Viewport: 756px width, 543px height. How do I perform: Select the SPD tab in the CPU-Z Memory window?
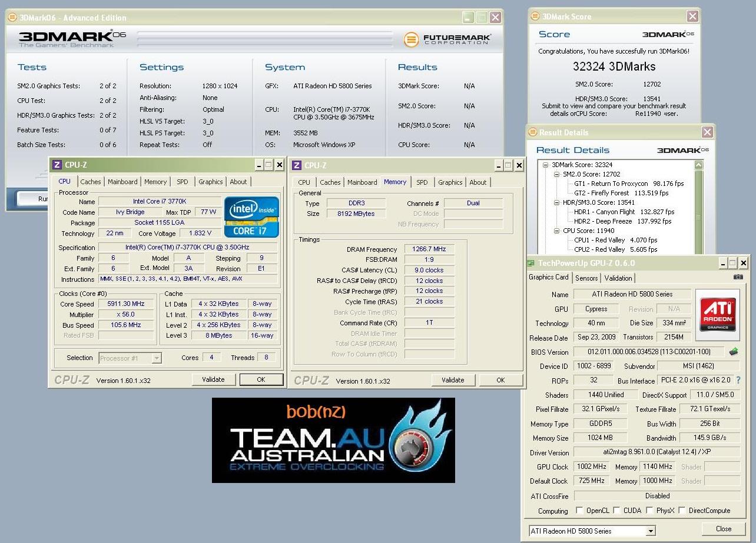422,182
